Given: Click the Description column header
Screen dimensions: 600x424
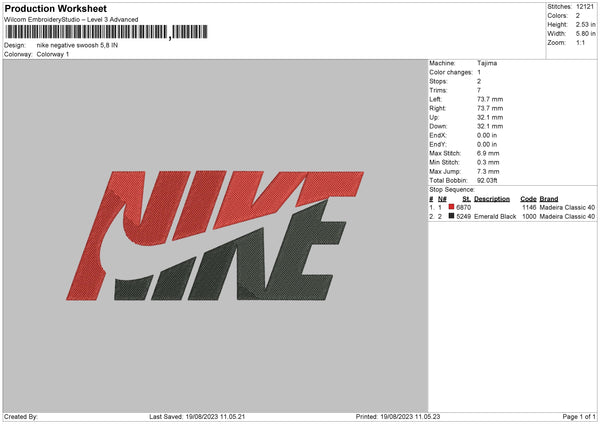Looking at the screenshot, I should [x=492, y=199].
